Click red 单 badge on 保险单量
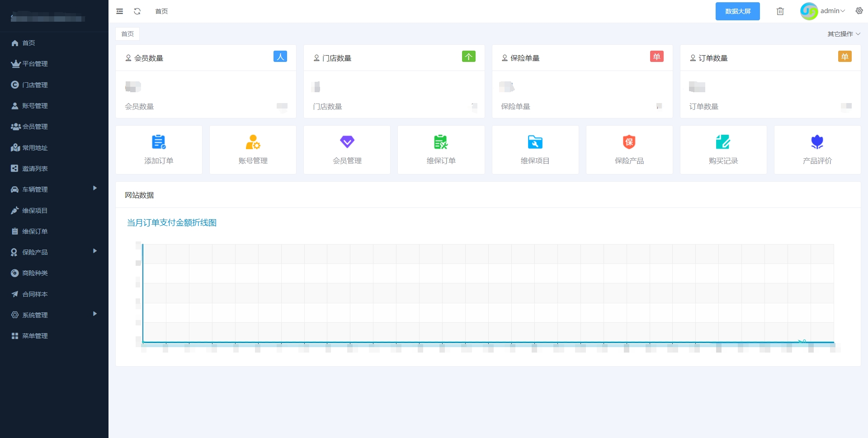 point(657,57)
